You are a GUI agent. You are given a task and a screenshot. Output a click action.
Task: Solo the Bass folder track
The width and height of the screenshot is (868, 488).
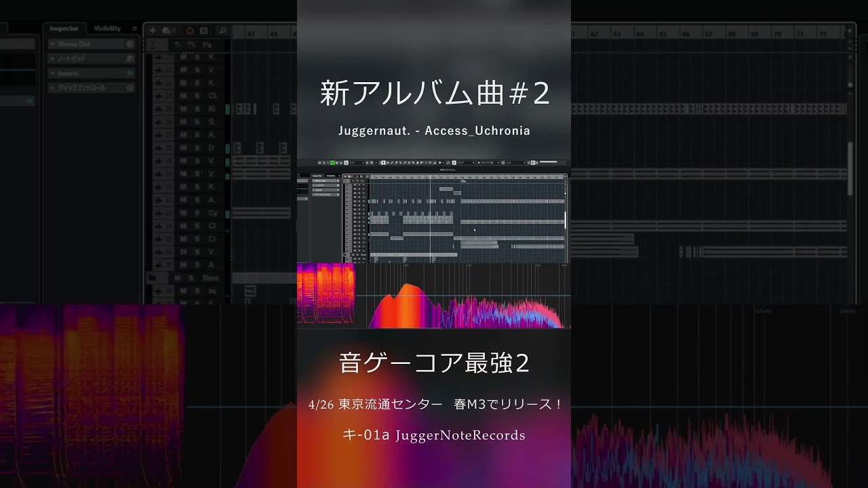pos(191,278)
